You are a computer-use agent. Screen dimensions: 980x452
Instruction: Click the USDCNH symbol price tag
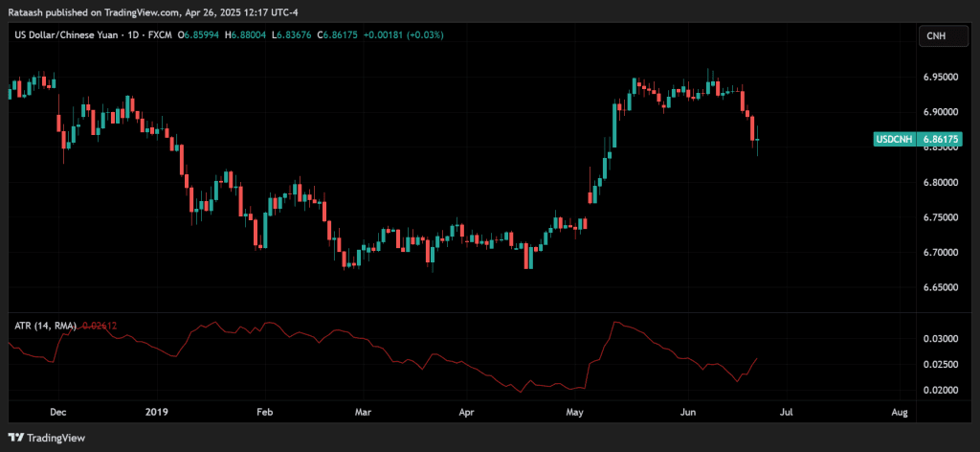coord(894,140)
